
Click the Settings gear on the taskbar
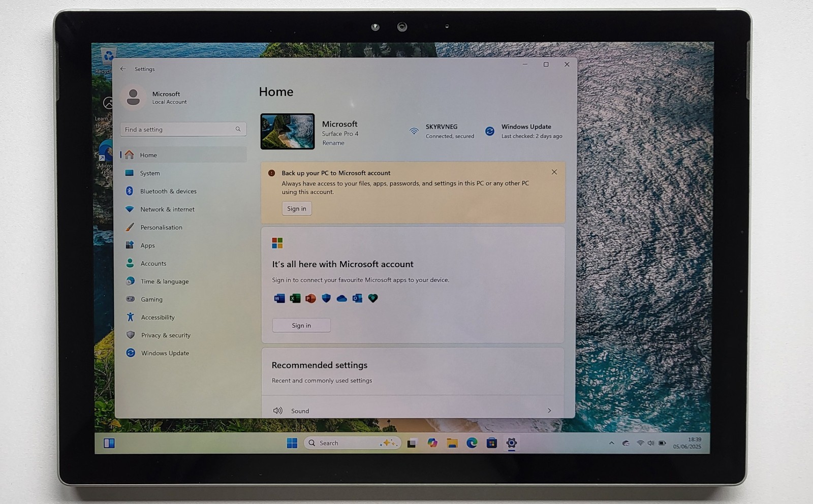pos(512,443)
